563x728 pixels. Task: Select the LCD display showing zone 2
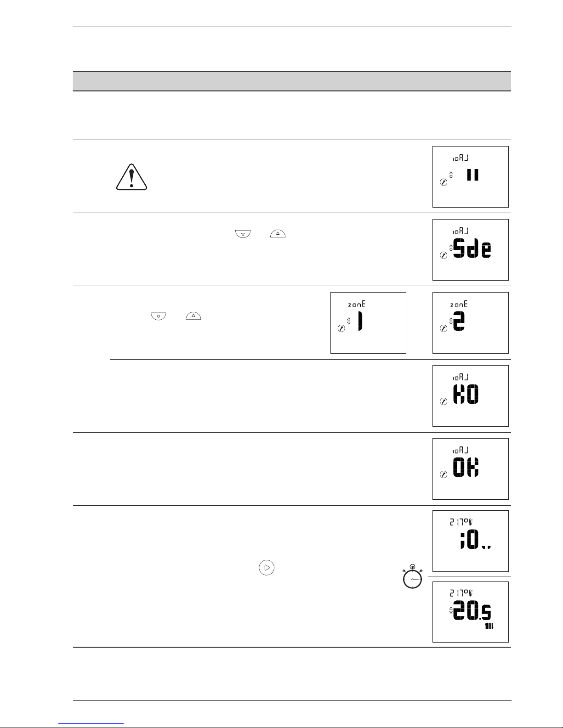click(x=470, y=323)
